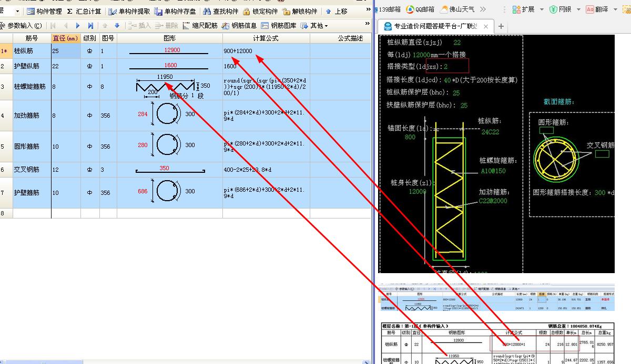This screenshot has width=631, height=364.
Task: Click 单构件存盘 save component
Action: tap(175, 11)
